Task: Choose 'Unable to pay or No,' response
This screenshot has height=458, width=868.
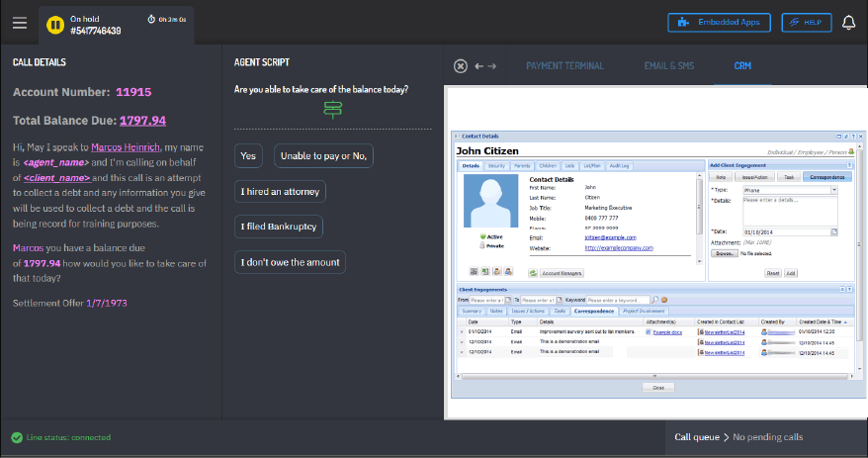Action: tap(324, 156)
